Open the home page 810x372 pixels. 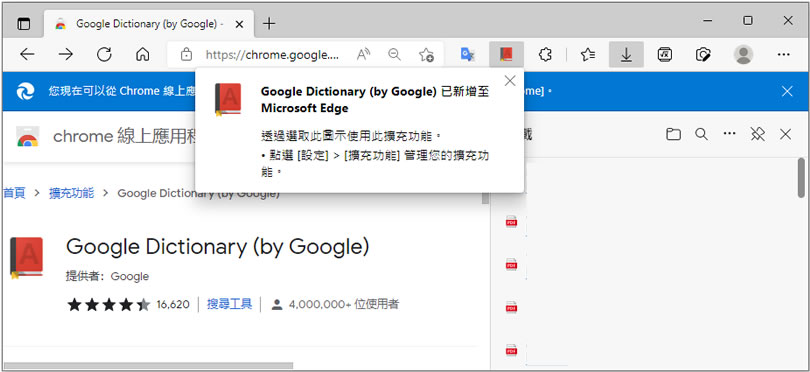143,54
